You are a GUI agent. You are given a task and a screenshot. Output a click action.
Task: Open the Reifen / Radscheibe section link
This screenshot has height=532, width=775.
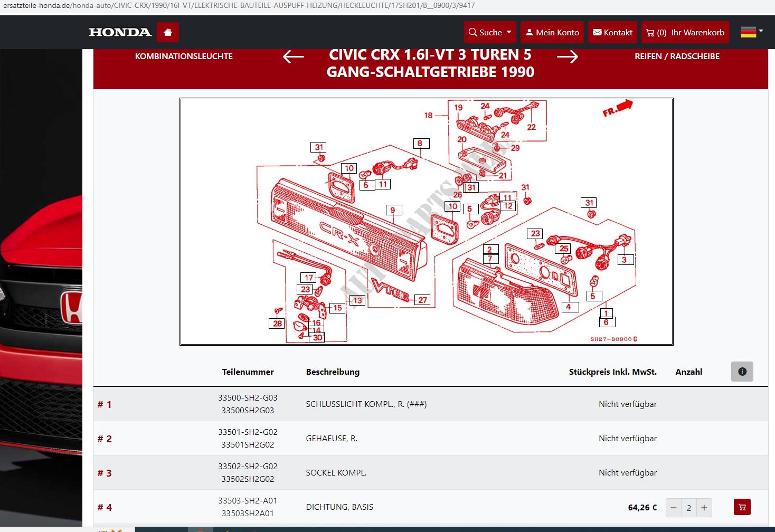tap(677, 56)
